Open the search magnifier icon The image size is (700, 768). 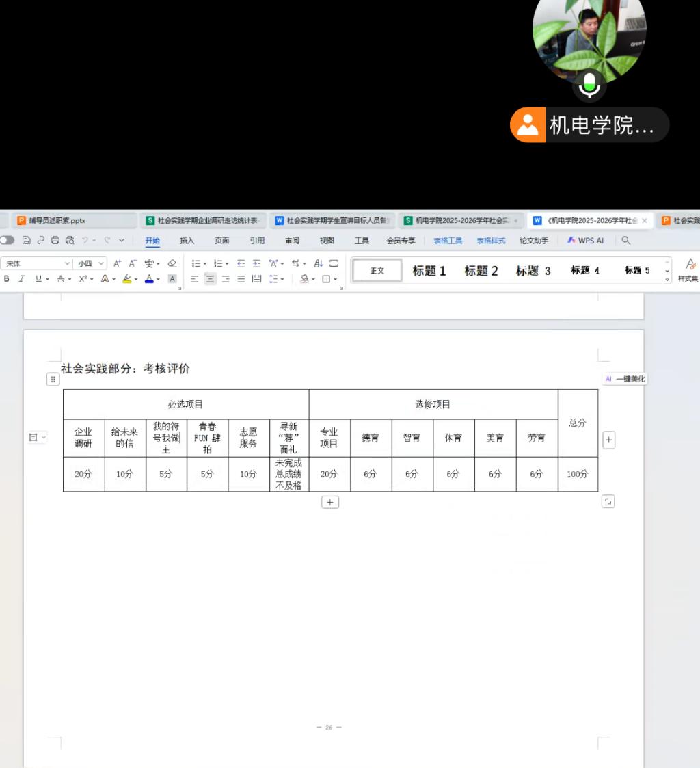[625, 241]
